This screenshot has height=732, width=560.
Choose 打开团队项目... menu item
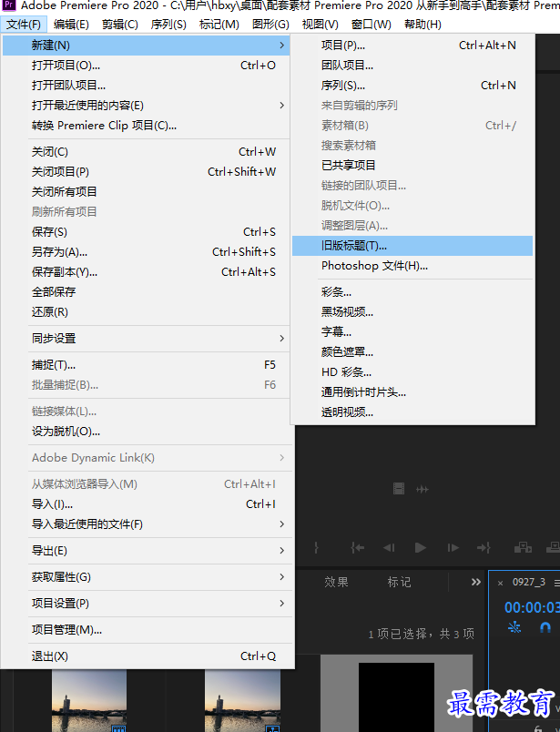(x=147, y=86)
